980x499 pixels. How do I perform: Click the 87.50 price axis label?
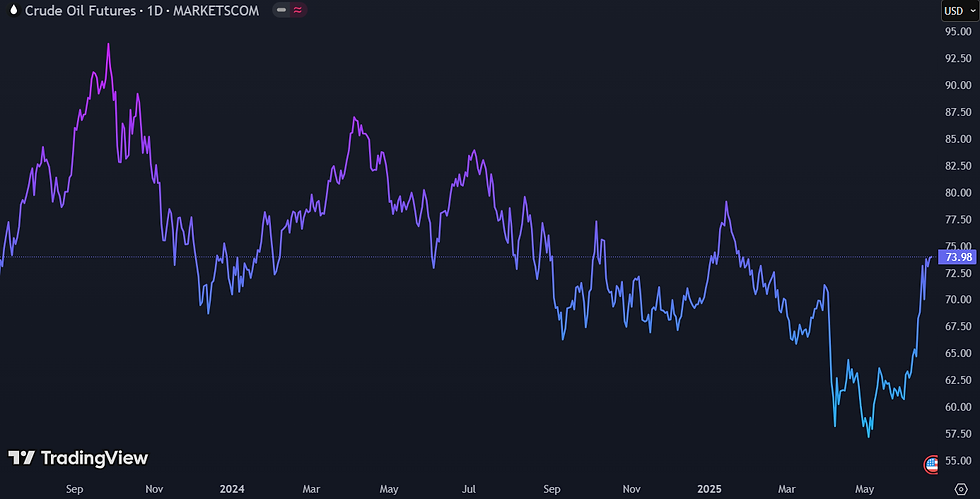coord(958,112)
